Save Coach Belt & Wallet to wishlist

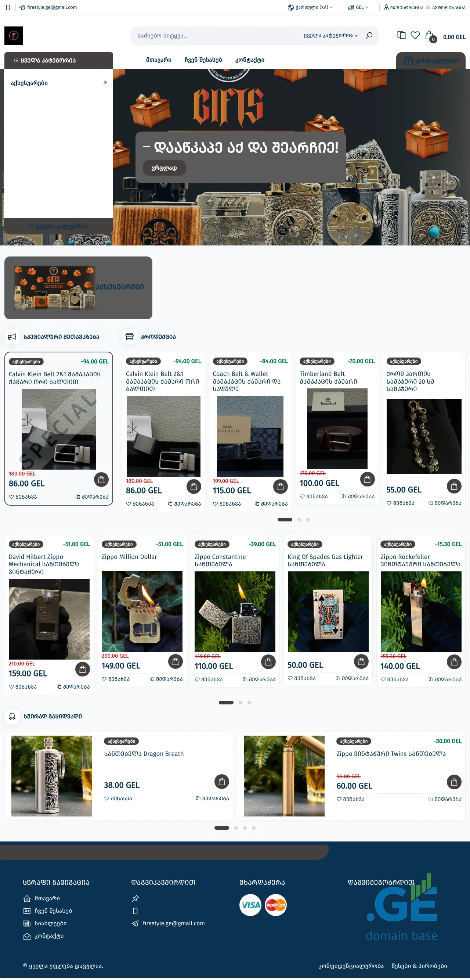pyautogui.click(x=227, y=504)
